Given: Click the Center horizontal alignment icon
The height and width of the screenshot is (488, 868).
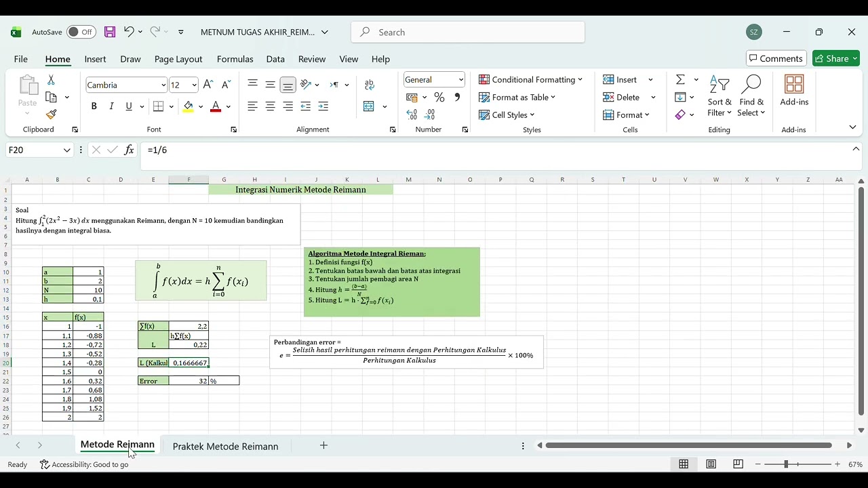Looking at the screenshot, I should point(270,106).
